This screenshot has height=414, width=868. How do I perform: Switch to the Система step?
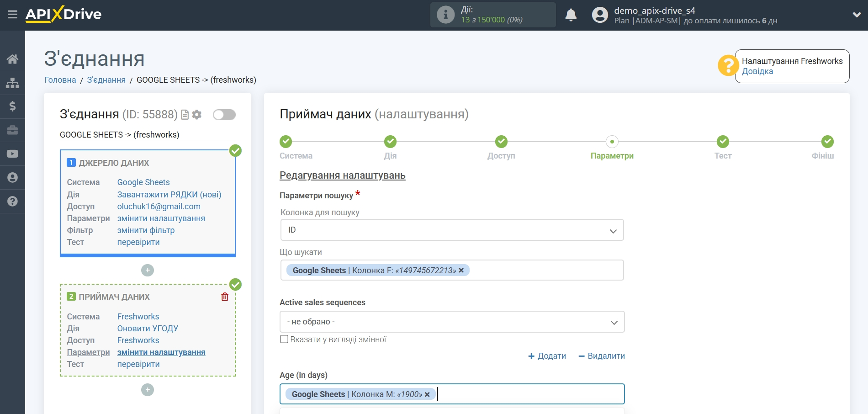286,142
